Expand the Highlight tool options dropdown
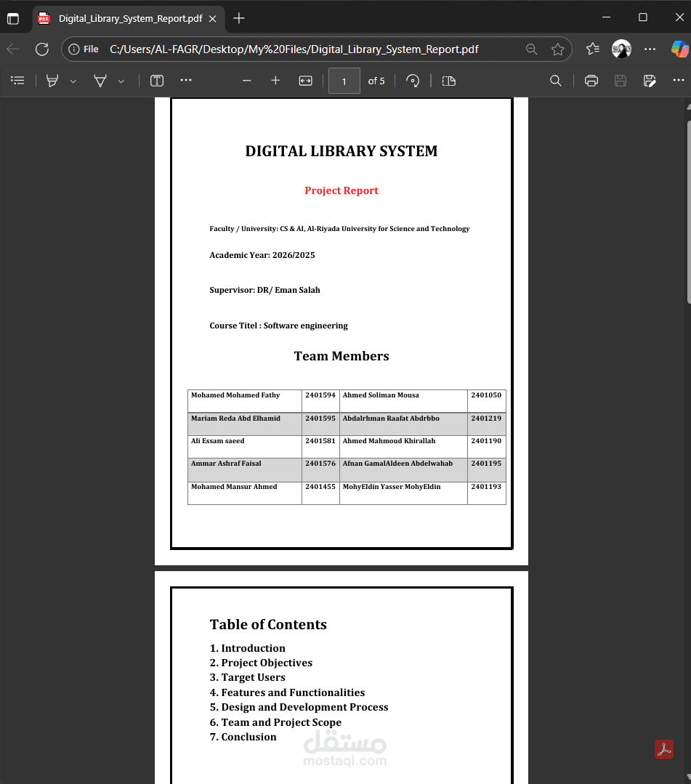This screenshot has height=784, width=691. tap(73, 81)
